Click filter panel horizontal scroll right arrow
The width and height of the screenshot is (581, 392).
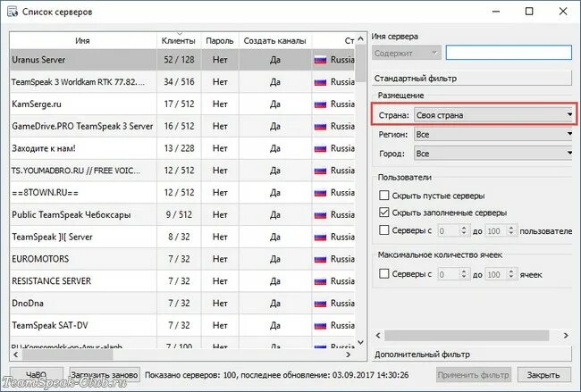pos(566,336)
